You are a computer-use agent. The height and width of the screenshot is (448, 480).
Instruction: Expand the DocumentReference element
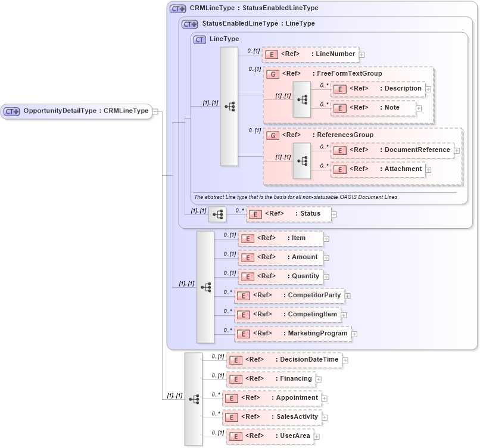(x=457, y=150)
